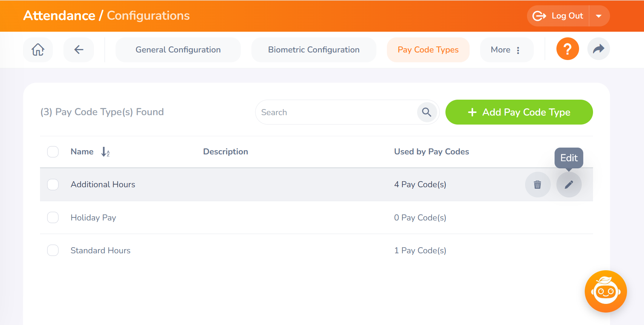
Task: Check the Standard Hours row checkbox
Action: [53, 250]
